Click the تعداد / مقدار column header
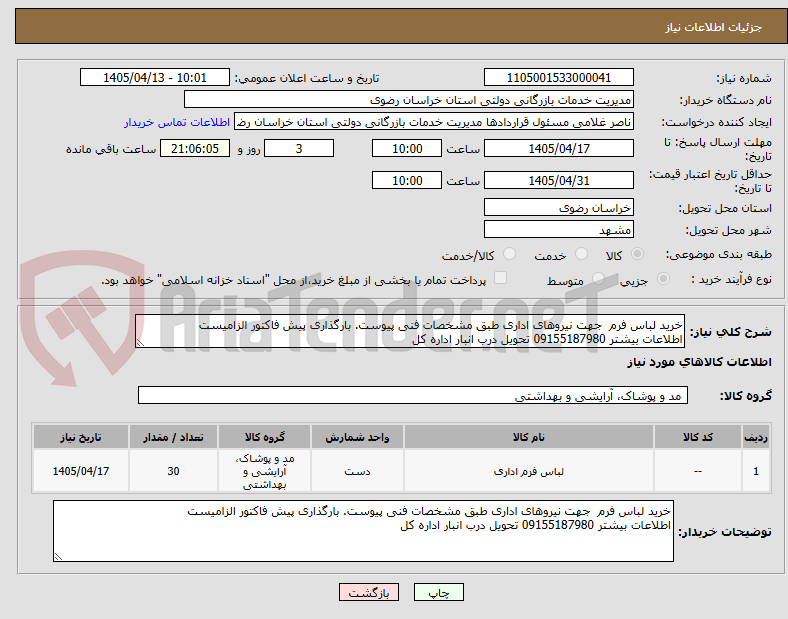The height and width of the screenshot is (619, 788). [x=173, y=437]
